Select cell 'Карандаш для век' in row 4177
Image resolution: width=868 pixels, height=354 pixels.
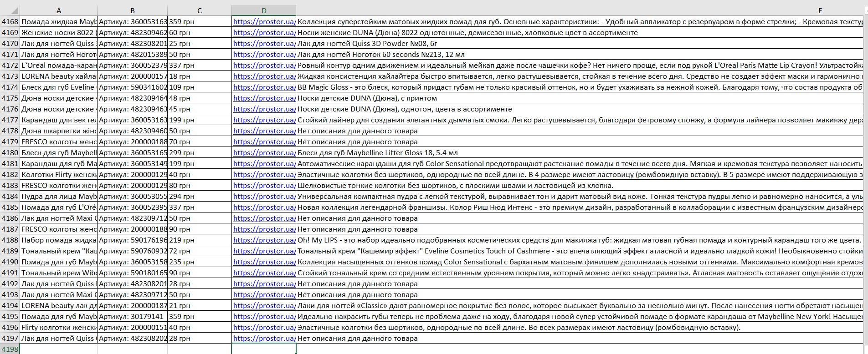59,120
